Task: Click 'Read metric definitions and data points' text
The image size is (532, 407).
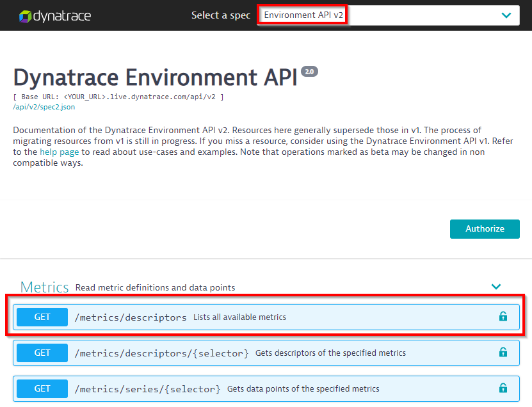Action: 155,287
